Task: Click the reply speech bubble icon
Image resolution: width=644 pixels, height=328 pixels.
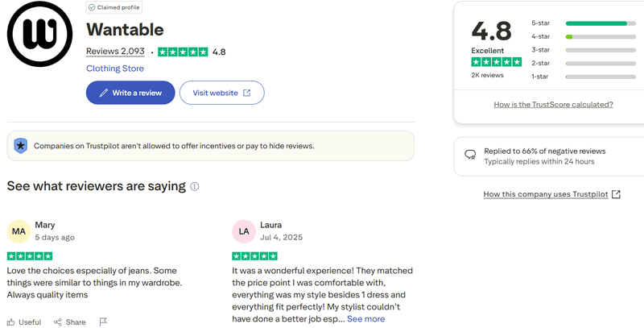Action: (x=470, y=155)
